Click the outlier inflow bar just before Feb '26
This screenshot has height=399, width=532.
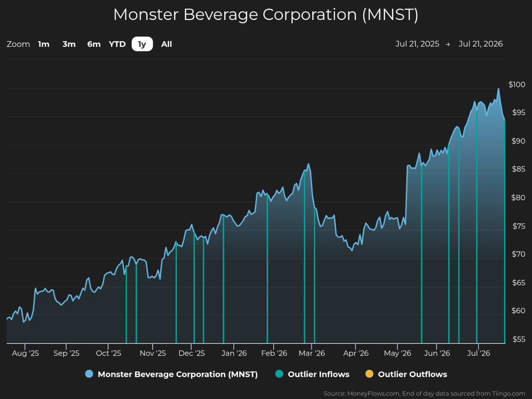point(267,269)
